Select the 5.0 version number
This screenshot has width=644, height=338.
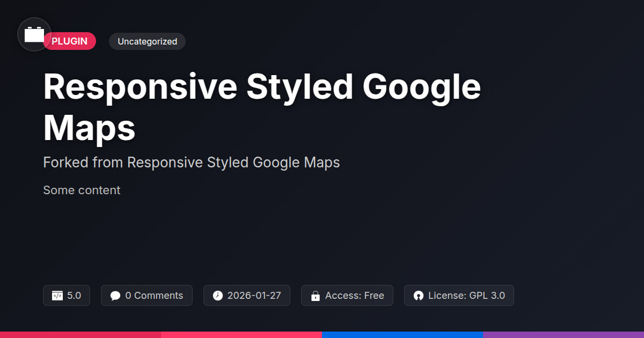[74, 296]
